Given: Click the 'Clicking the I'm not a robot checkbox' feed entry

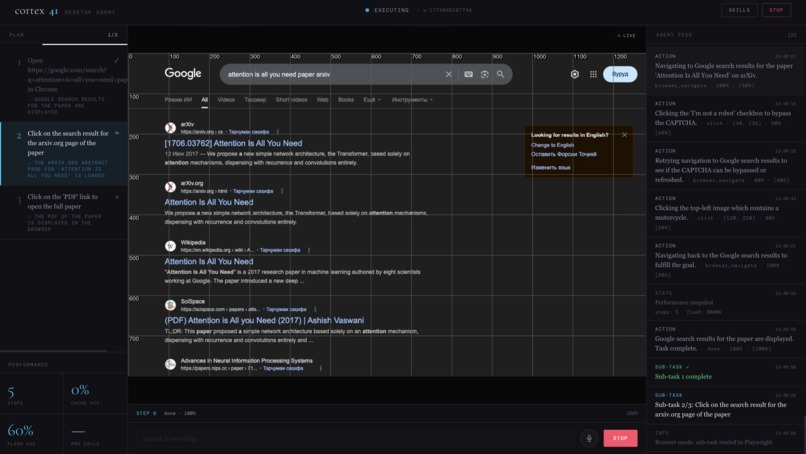Looking at the screenshot, I should [x=725, y=118].
